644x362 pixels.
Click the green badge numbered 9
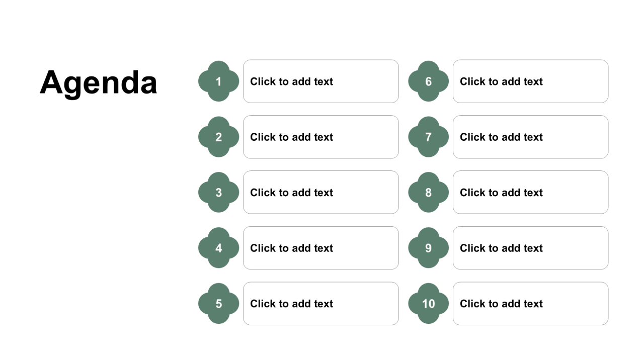[x=428, y=248]
